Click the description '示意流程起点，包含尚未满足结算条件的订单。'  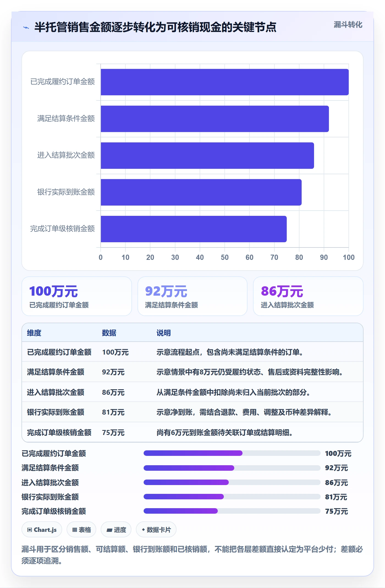tap(230, 352)
